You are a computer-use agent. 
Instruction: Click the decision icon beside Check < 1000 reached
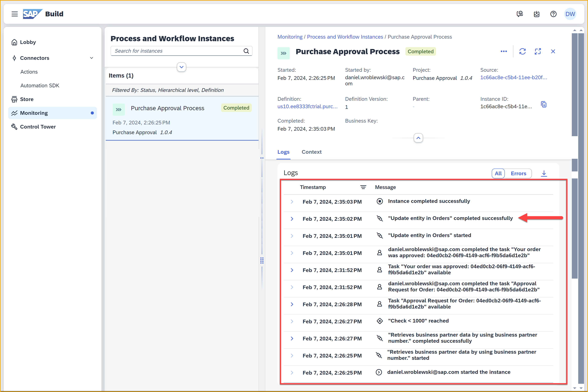[x=380, y=321]
